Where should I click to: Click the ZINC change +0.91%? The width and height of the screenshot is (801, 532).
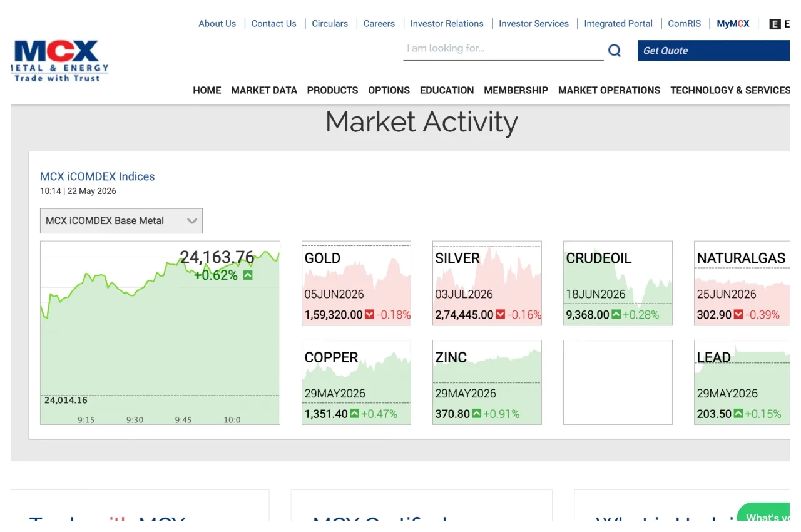pos(501,414)
